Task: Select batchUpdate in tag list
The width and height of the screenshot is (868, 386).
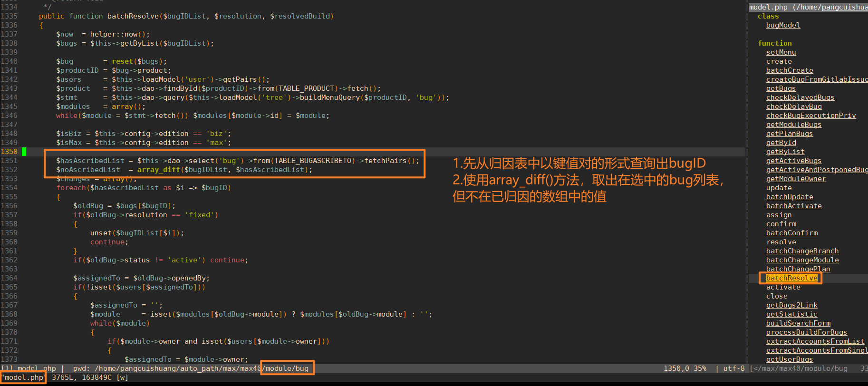Action: [789, 197]
